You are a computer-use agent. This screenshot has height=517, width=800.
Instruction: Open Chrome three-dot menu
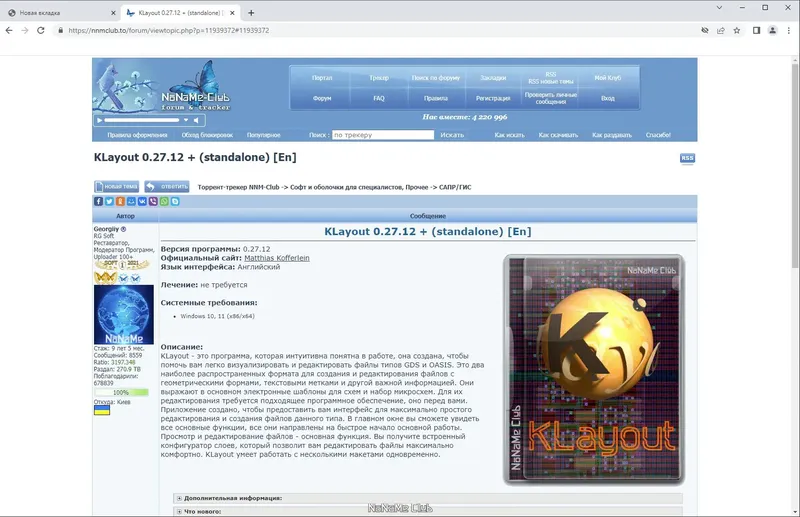[x=789, y=31]
